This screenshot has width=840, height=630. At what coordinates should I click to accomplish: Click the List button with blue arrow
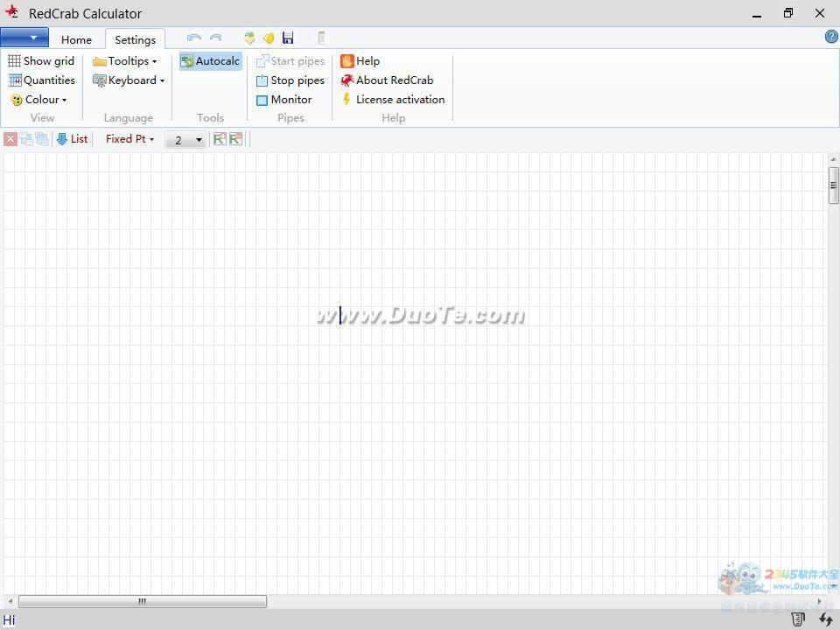pyautogui.click(x=73, y=139)
